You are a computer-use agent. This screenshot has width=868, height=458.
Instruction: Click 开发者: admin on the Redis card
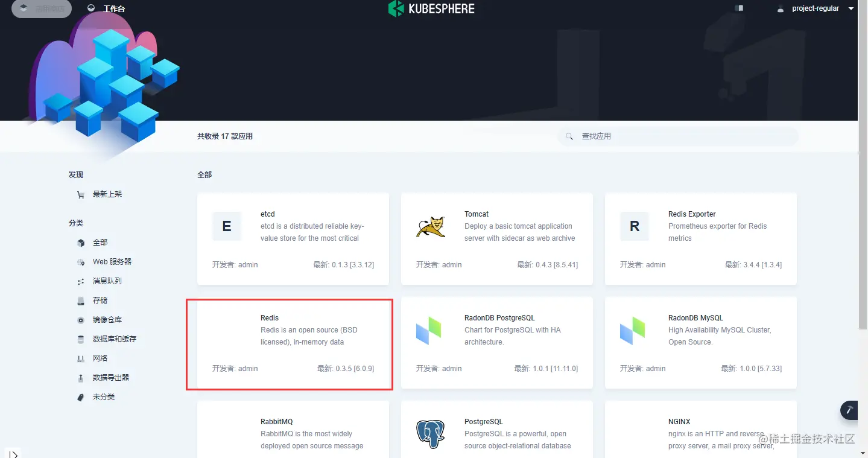(235, 369)
